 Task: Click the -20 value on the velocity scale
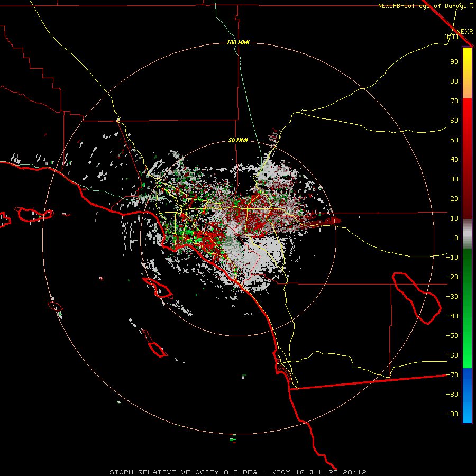pos(452,277)
